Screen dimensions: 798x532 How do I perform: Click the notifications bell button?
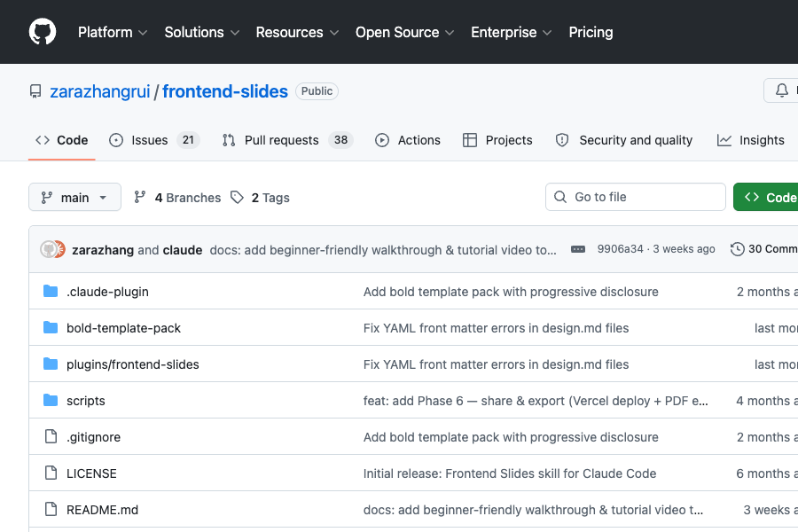pyautogui.click(x=781, y=90)
